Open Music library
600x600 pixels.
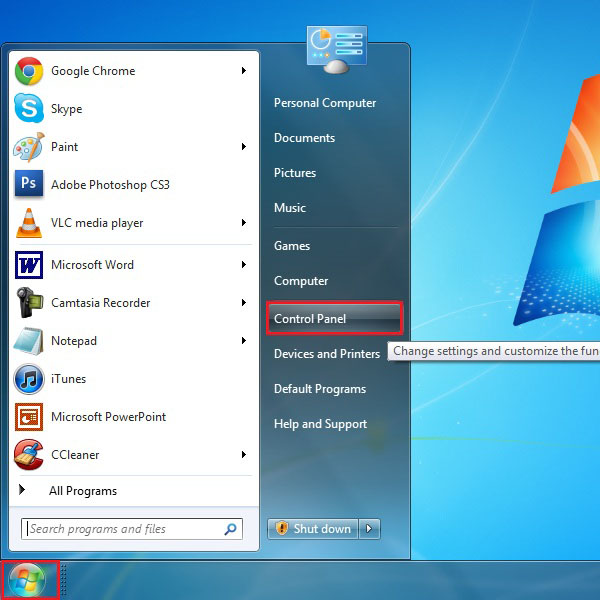(x=290, y=208)
